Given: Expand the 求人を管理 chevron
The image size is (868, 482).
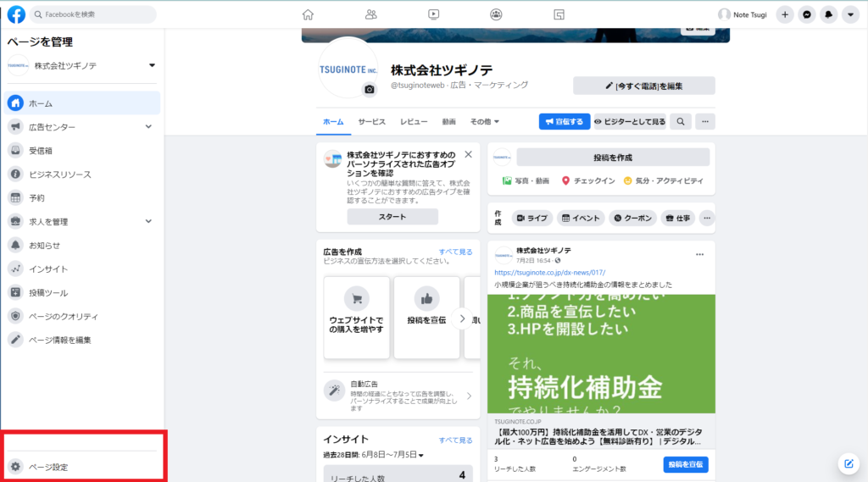Looking at the screenshot, I should 148,221.
